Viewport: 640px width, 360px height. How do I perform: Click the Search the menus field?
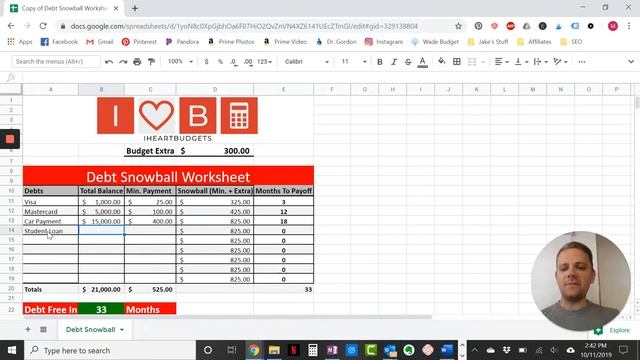point(56,62)
